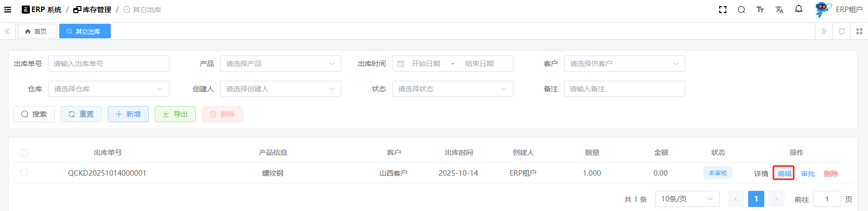Click the 编辑 link in the row

(784, 173)
